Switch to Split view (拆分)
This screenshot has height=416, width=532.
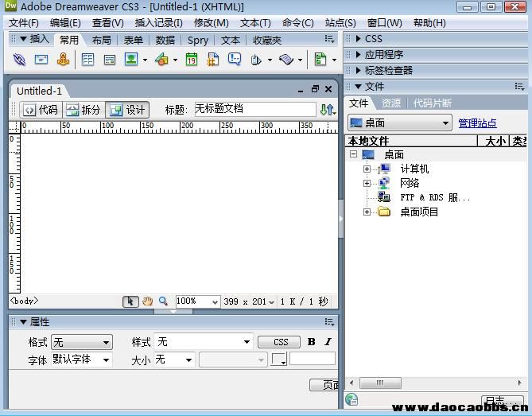[x=83, y=110]
